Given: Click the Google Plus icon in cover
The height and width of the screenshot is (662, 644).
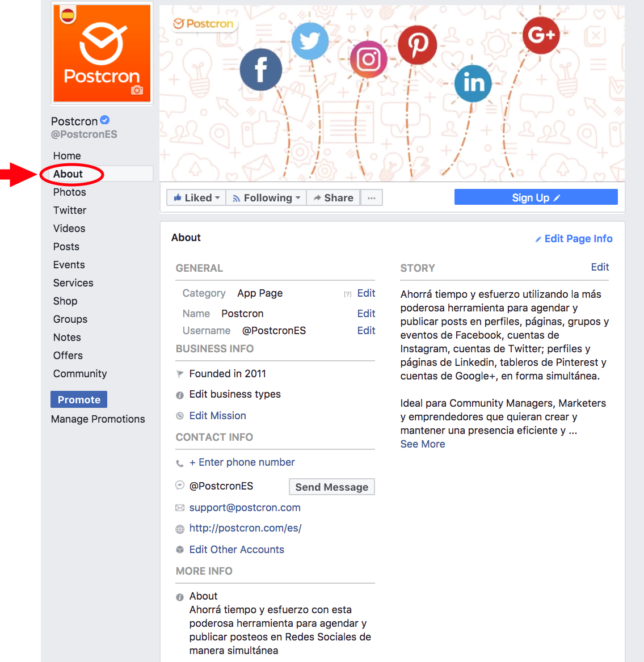Looking at the screenshot, I should (x=541, y=35).
